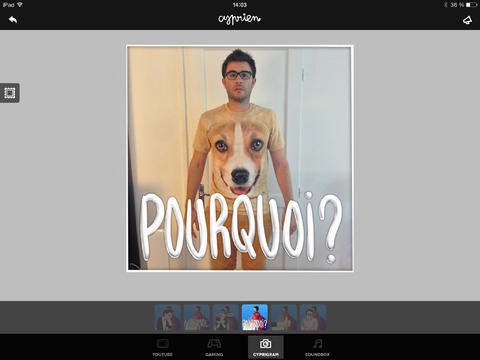Tap the Bluetooth icon in status bar
Image resolution: width=480 pixels, height=360 pixels.
tap(446, 5)
